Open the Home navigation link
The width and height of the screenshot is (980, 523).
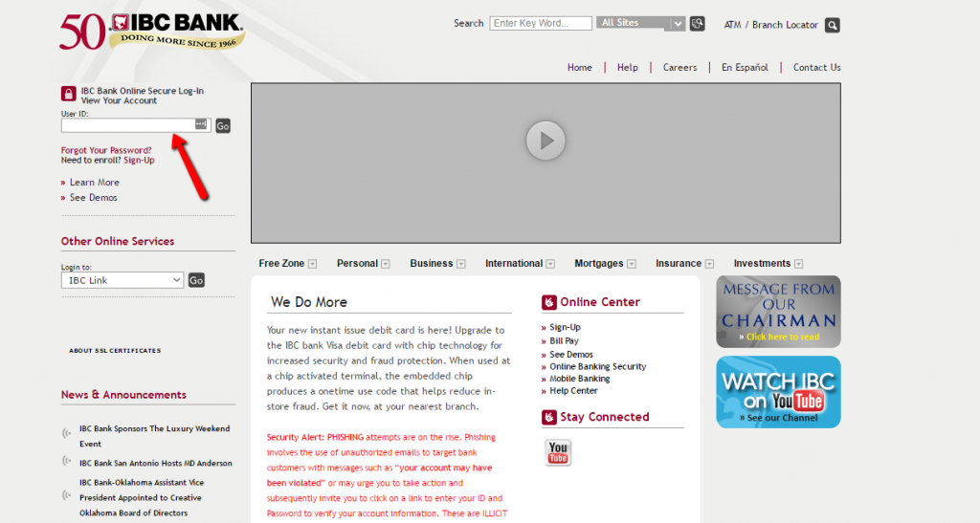tap(579, 67)
